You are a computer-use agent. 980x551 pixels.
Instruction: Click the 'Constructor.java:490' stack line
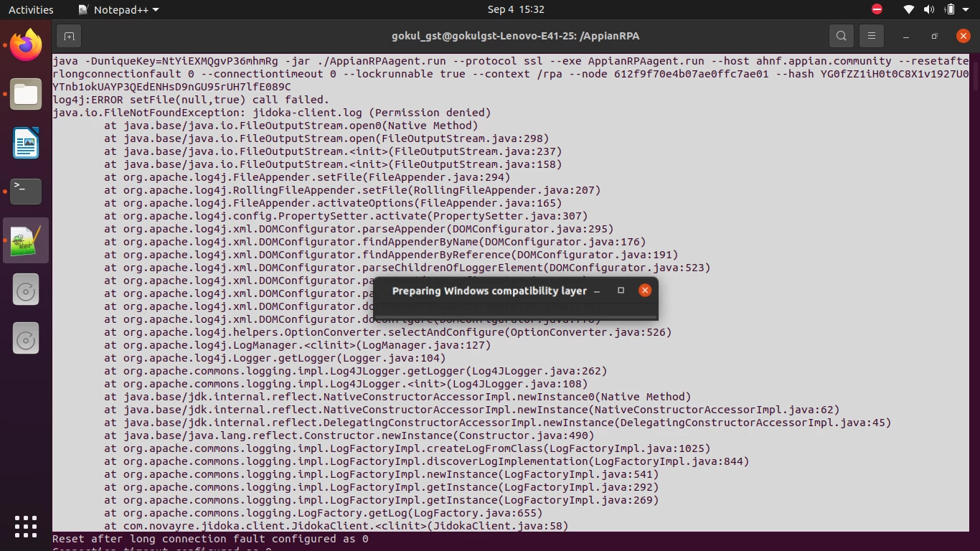click(349, 435)
